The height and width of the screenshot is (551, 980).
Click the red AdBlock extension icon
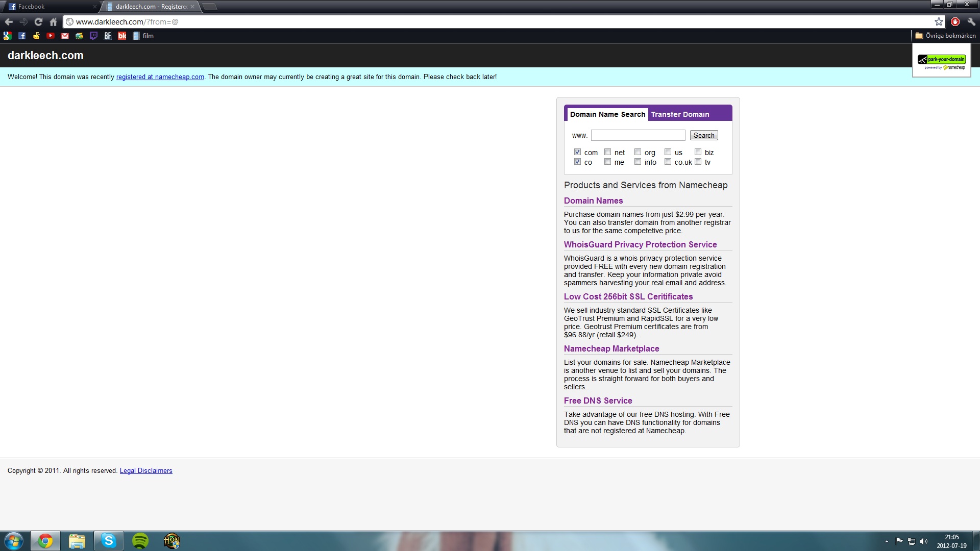click(x=955, y=21)
